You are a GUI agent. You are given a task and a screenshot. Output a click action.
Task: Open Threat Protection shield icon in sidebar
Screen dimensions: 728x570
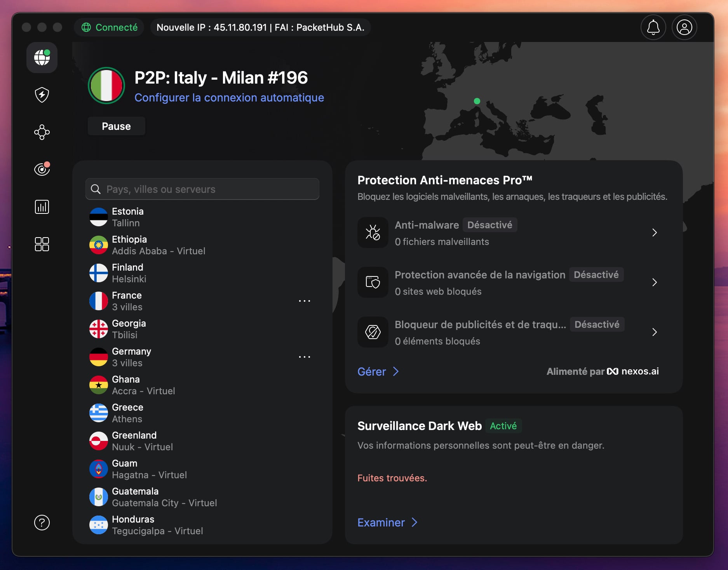coord(42,95)
